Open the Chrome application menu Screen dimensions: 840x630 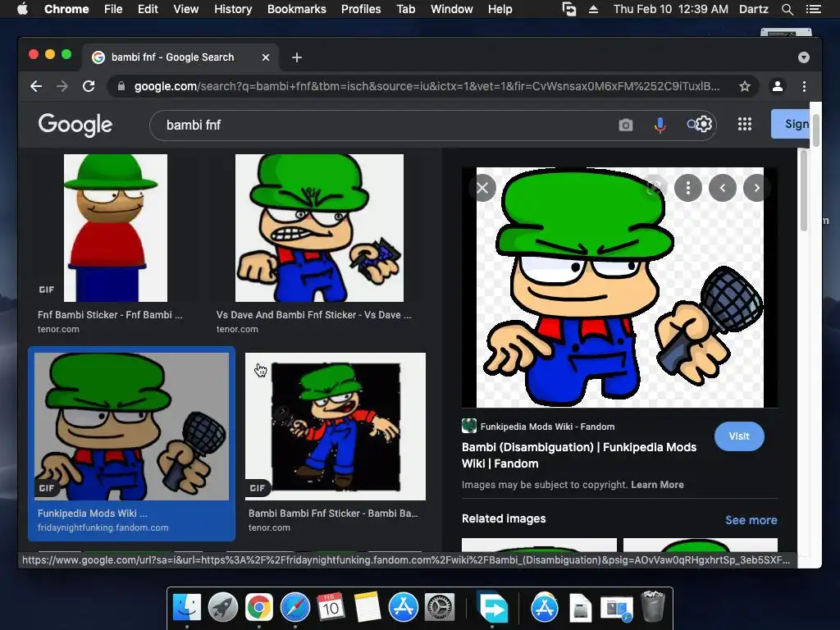(66, 9)
